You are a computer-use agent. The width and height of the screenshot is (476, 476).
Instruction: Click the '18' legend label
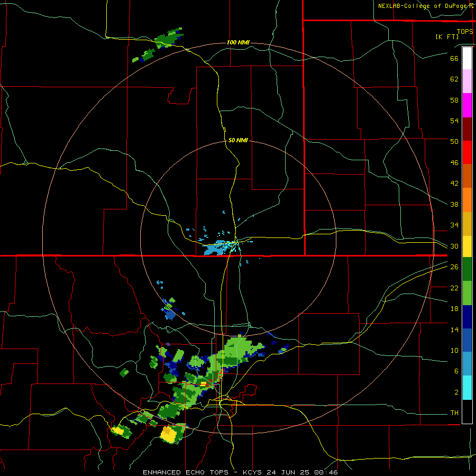point(454,309)
